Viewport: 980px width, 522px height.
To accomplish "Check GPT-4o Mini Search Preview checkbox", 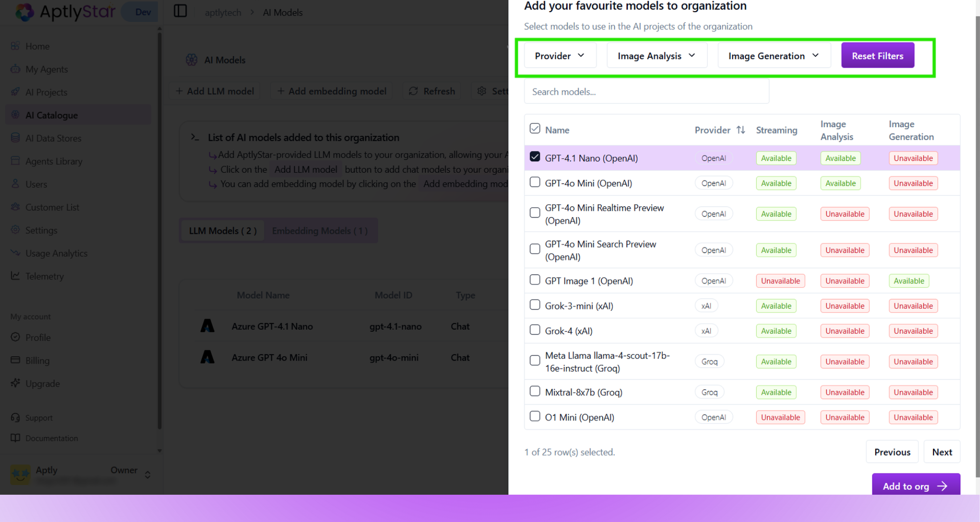I will (x=535, y=249).
